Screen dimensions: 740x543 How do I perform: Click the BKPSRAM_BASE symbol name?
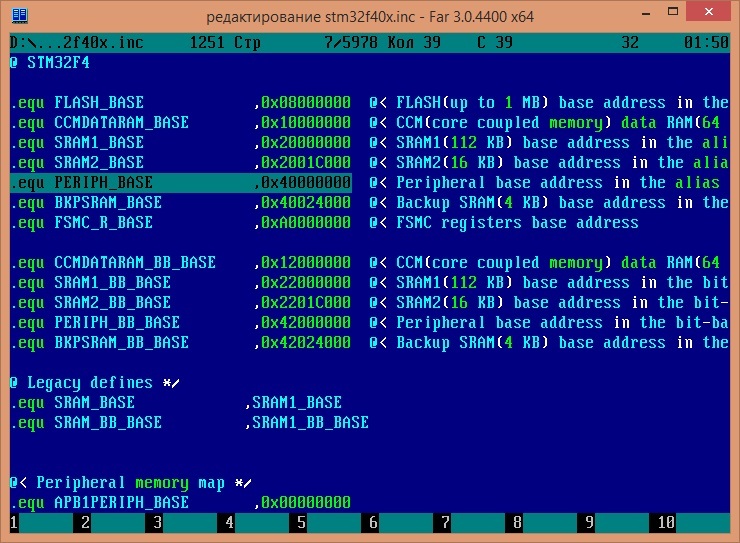108,202
